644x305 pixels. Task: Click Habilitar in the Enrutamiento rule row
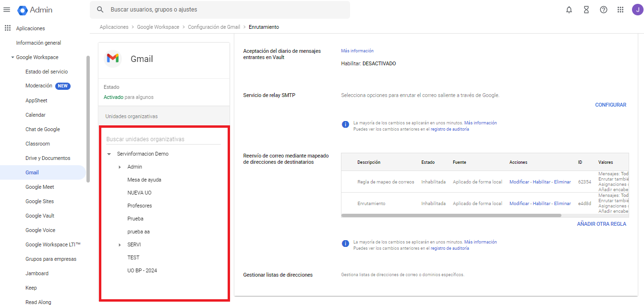point(541,204)
